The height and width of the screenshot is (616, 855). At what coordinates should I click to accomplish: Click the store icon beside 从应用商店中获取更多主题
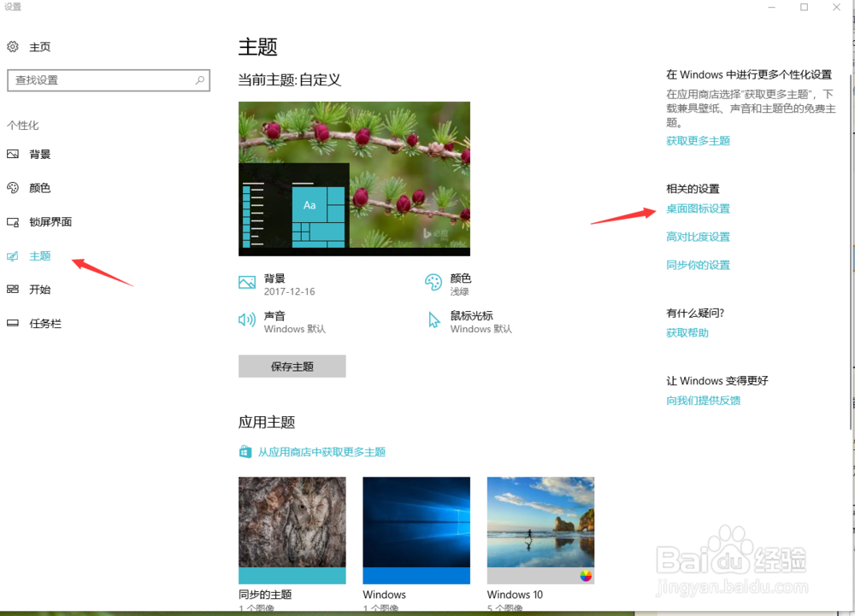coord(245,449)
